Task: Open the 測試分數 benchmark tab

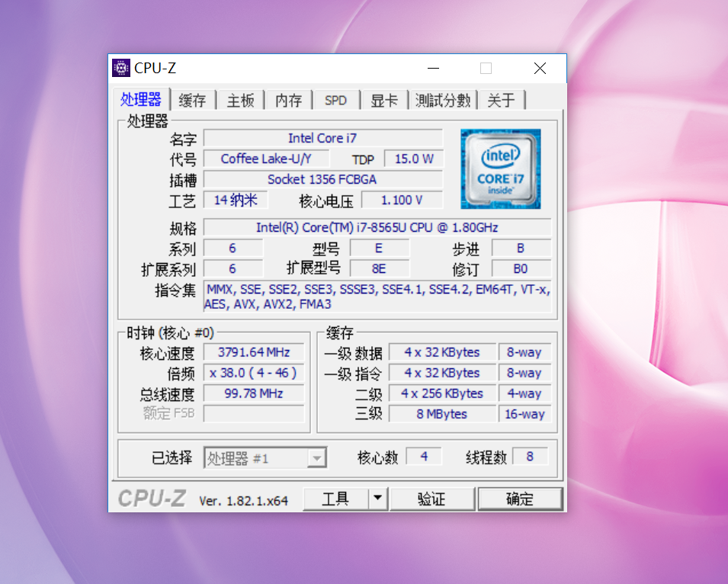Action: pos(443,101)
